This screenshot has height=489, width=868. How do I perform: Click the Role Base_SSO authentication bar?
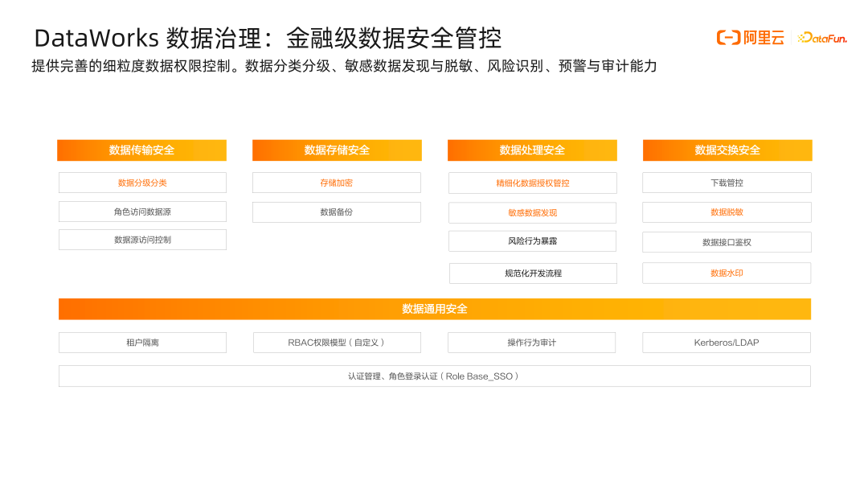tap(434, 376)
